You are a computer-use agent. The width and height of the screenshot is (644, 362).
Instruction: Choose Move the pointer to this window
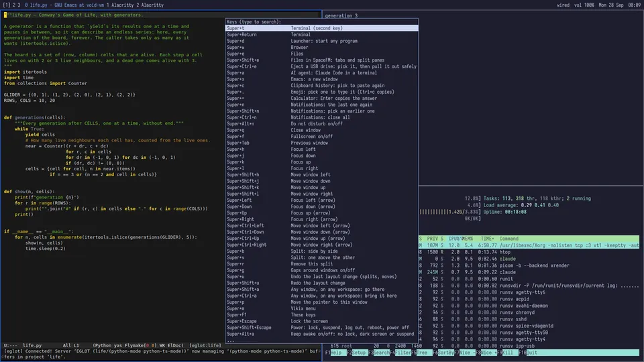click(x=321, y=302)
